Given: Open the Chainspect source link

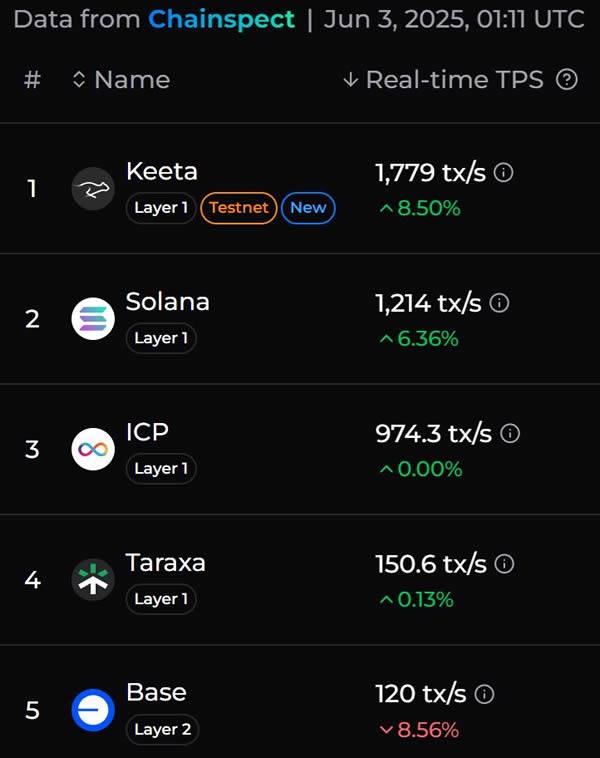Looking at the screenshot, I should [x=222, y=19].
